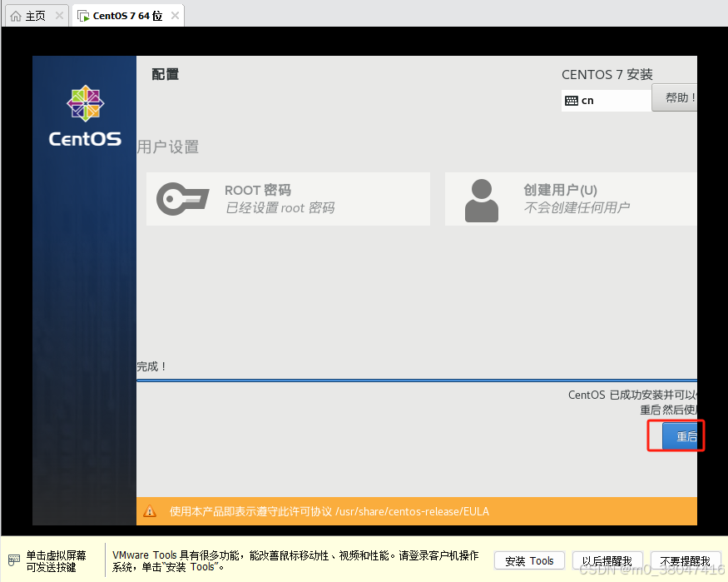
Task: Select the CentOS 7 64 位 tab
Action: click(127, 16)
